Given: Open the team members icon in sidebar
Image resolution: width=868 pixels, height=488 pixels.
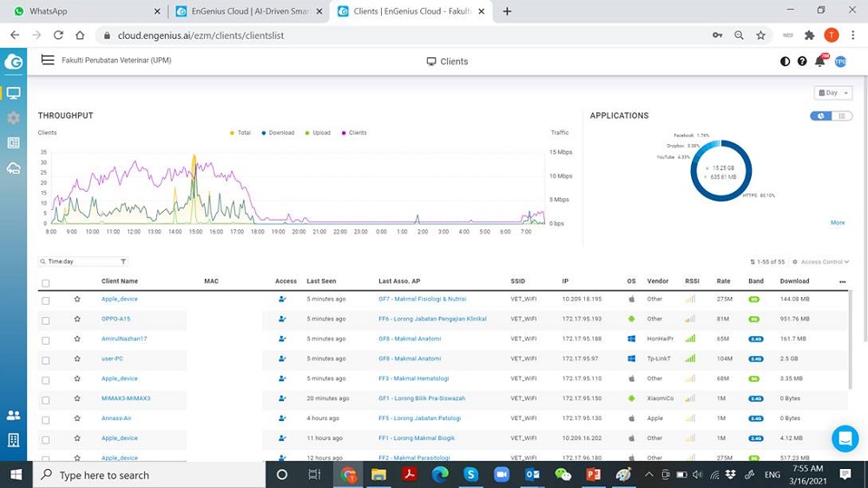Looking at the screenshot, I should [x=13, y=415].
